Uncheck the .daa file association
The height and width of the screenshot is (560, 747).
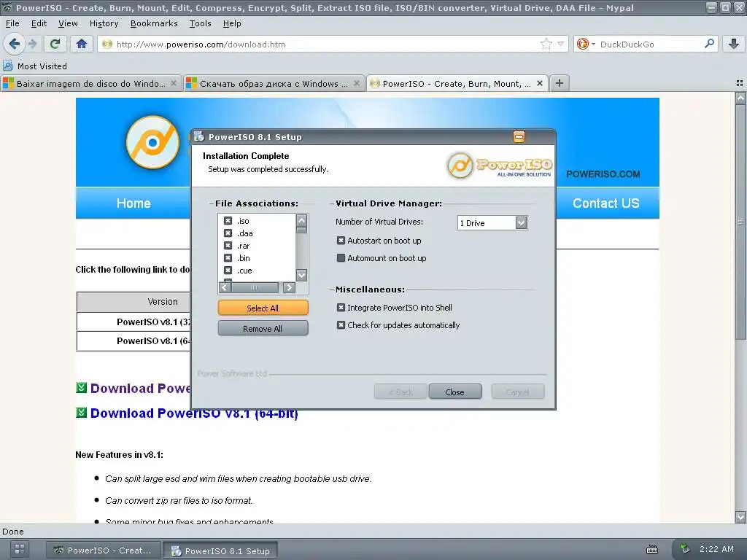[x=228, y=233]
